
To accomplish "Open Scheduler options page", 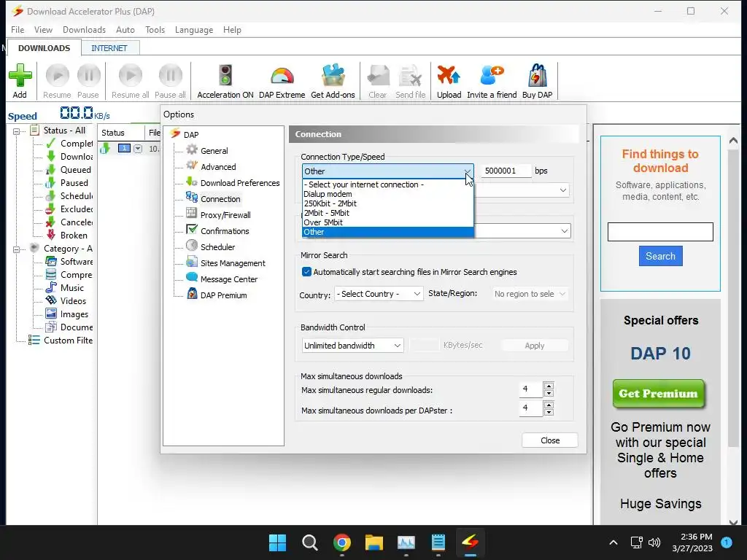I will (x=217, y=247).
